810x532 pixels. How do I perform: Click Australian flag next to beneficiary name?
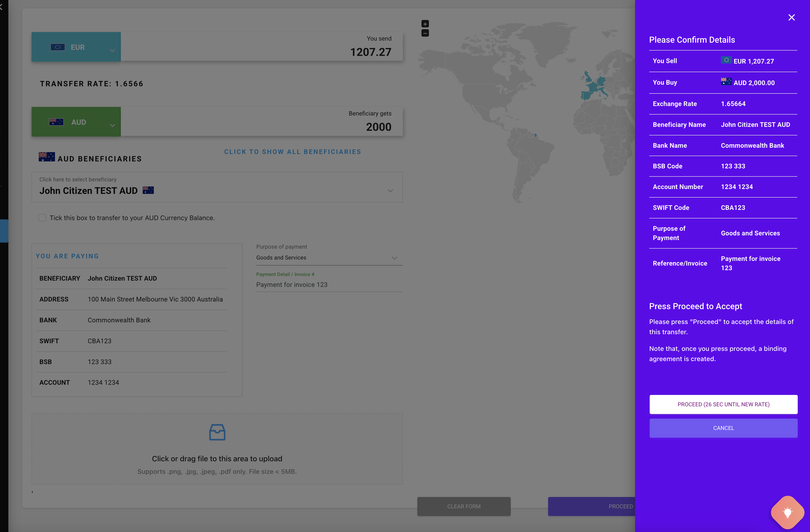148,190
